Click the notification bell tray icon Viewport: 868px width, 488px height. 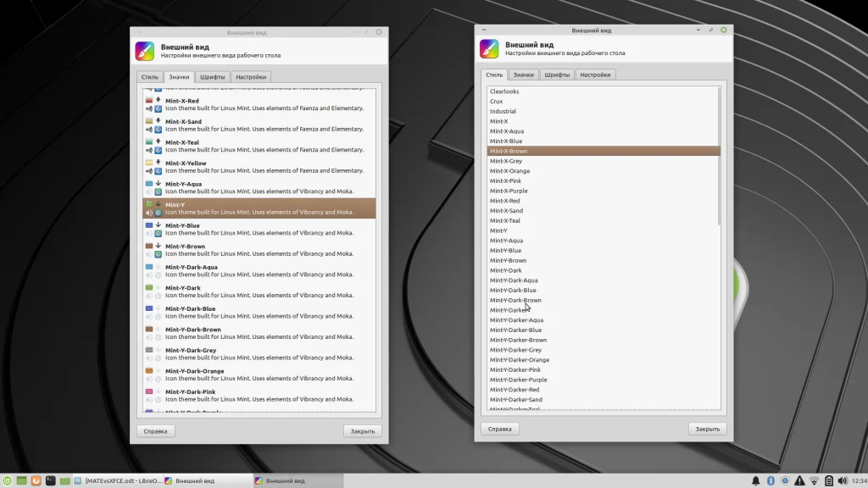point(755,480)
